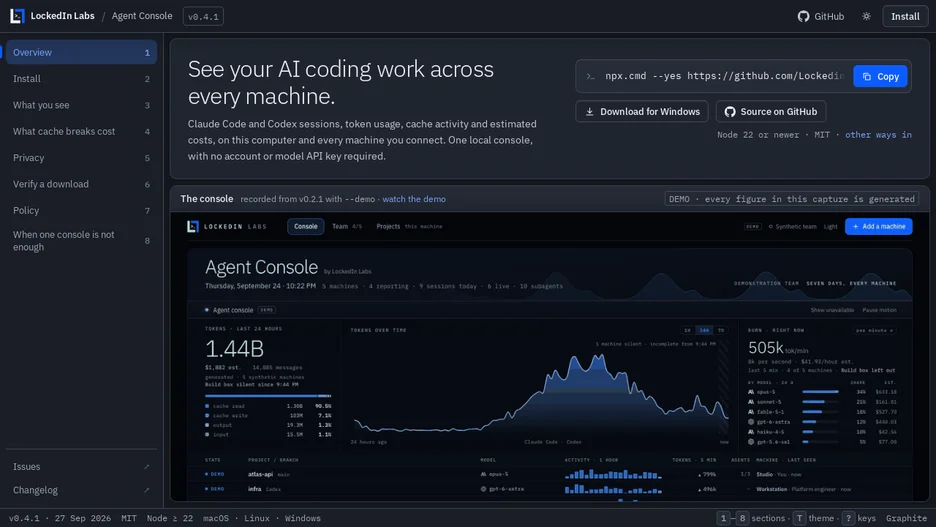This screenshot has width=936, height=527.
Task: Open What cache breaks cost section
Action: (81, 131)
